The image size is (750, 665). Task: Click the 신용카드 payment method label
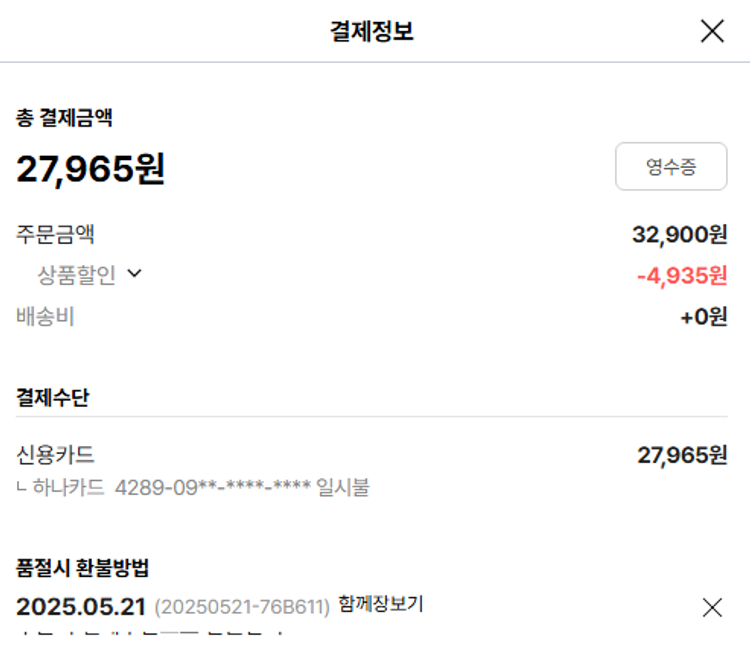tap(56, 455)
